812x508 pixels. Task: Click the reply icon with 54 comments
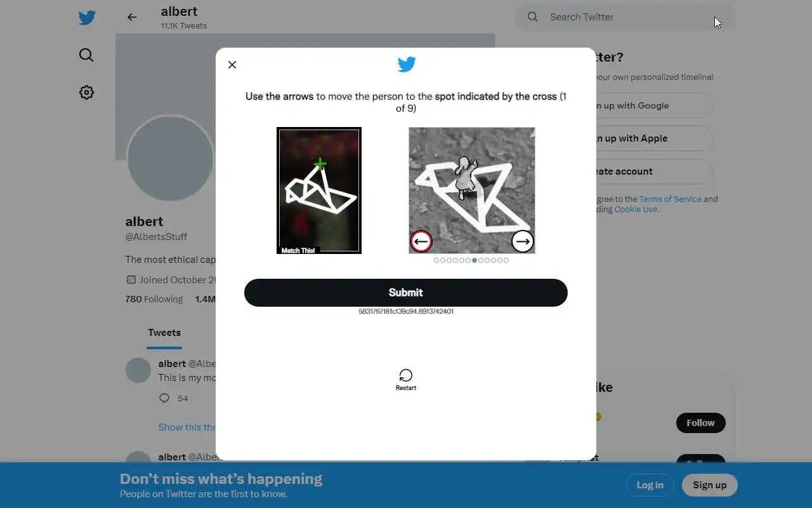[x=164, y=398]
